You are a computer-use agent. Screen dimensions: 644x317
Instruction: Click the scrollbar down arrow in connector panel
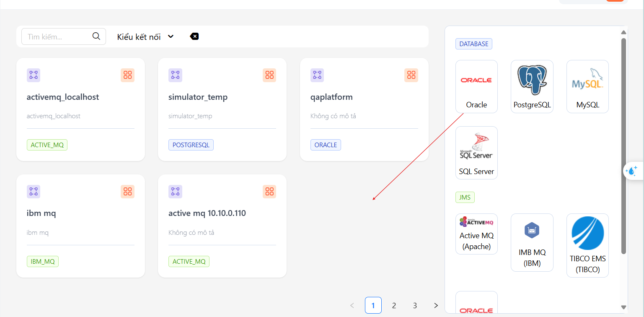pos(623,307)
